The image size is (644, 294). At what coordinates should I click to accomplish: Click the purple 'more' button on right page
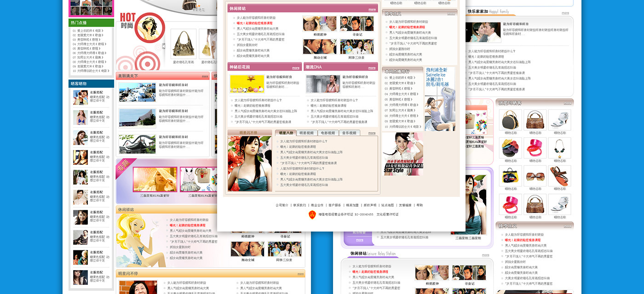360,240
